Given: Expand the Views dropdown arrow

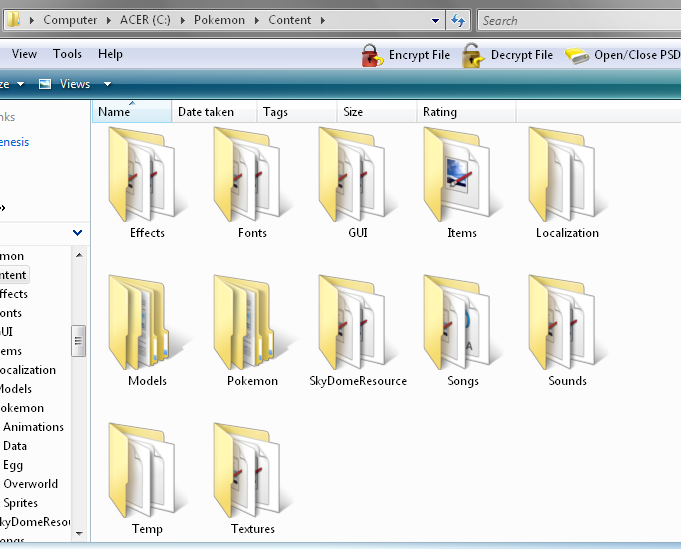Looking at the screenshot, I should (107, 84).
